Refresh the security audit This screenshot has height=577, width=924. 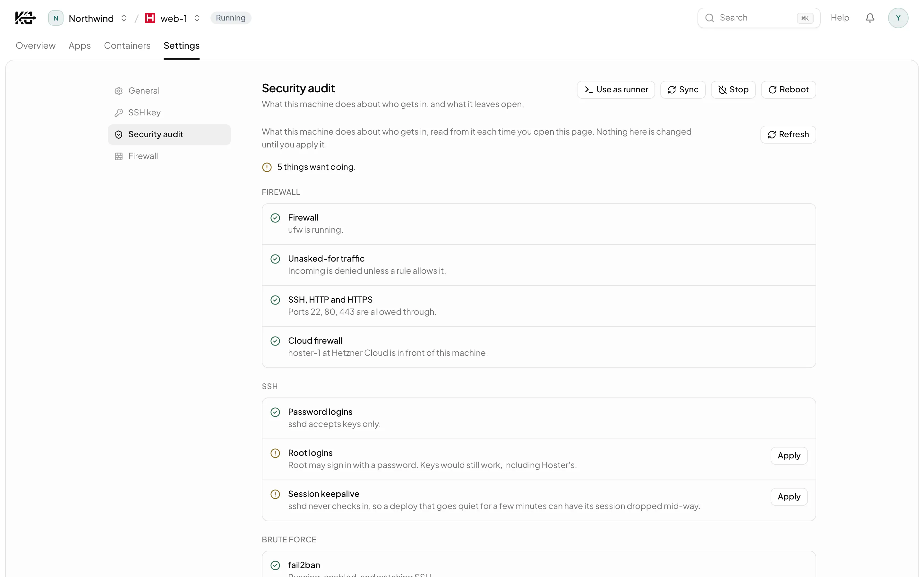pos(788,134)
